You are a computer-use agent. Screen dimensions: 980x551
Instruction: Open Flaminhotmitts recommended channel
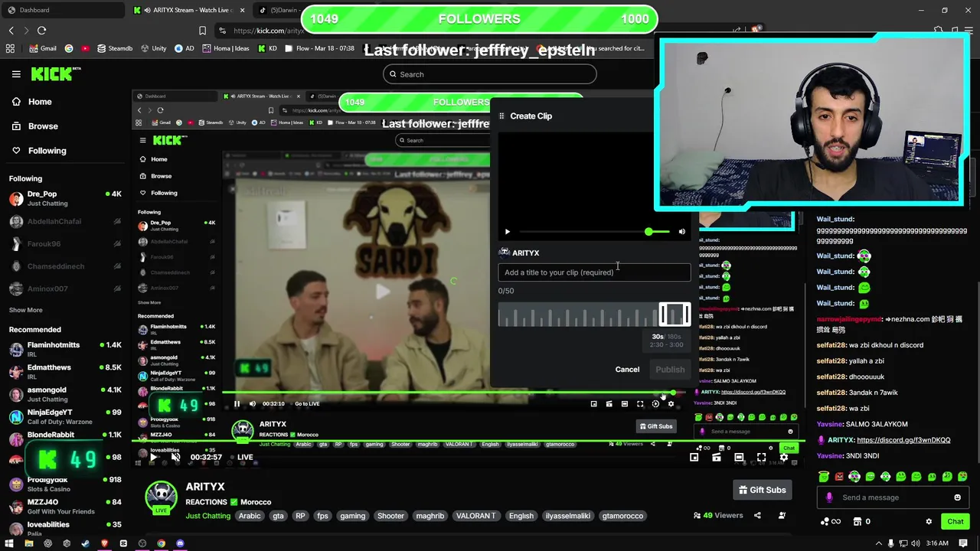click(65, 350)
